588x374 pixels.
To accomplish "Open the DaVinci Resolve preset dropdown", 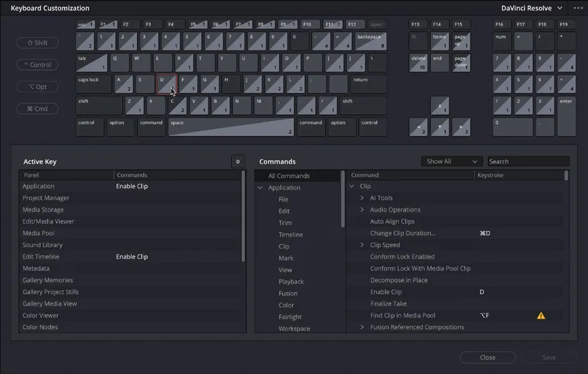I will [x=532, y=8].
